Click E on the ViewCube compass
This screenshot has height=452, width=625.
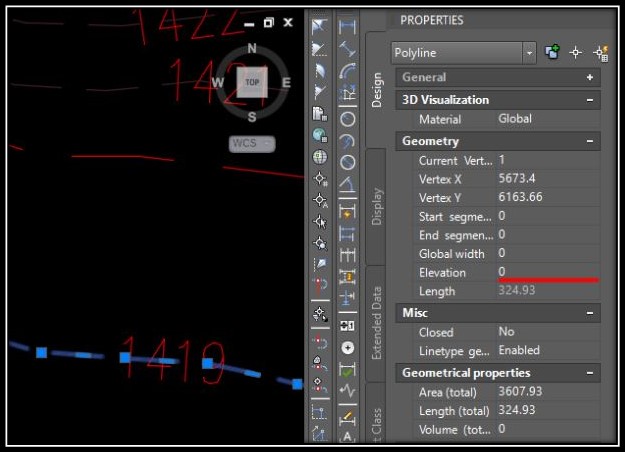coord(286,83)
